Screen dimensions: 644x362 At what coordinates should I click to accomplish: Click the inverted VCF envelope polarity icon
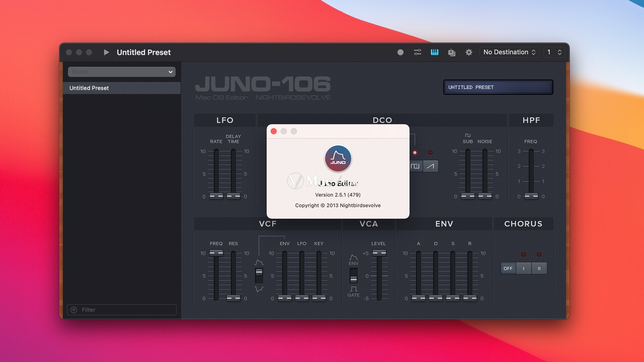(x=259, y=289)
